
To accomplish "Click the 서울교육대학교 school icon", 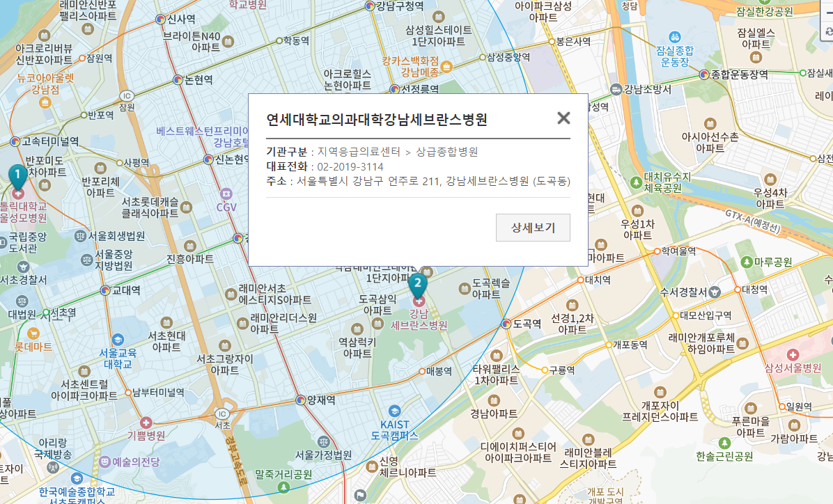I will tap(118, 340).
